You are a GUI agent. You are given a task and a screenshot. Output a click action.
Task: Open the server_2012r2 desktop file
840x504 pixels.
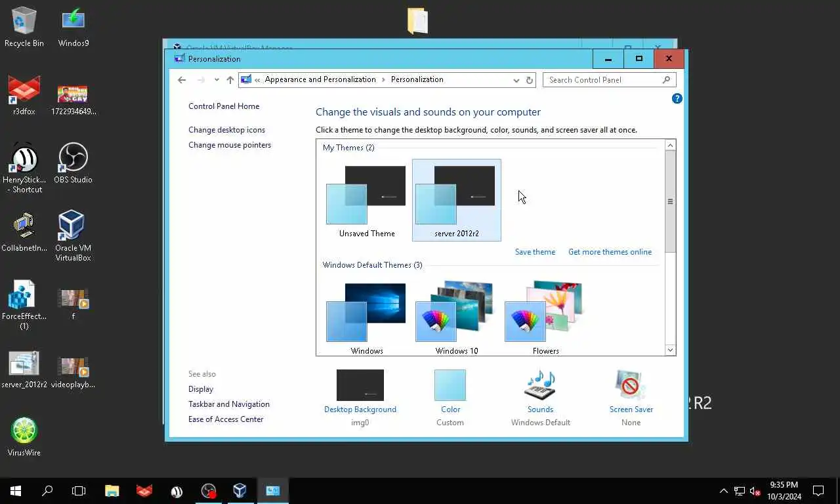pos(24,370)
